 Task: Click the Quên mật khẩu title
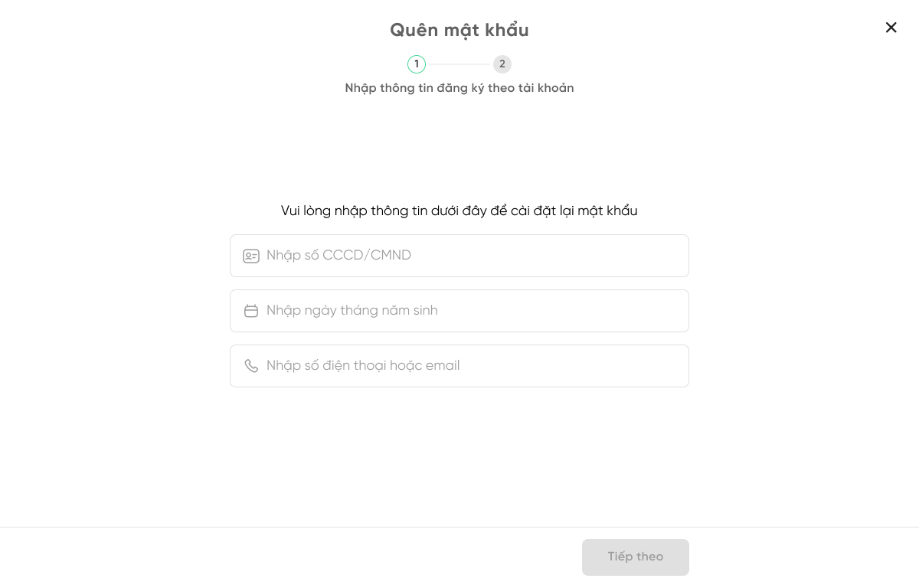(x=459, y=30)
